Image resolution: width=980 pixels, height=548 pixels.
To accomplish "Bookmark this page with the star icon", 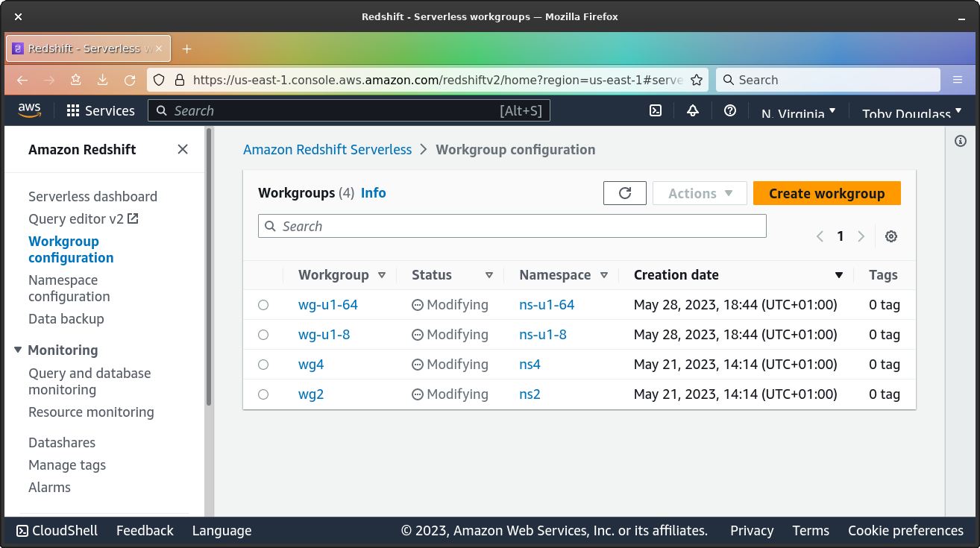I will 697,80.
